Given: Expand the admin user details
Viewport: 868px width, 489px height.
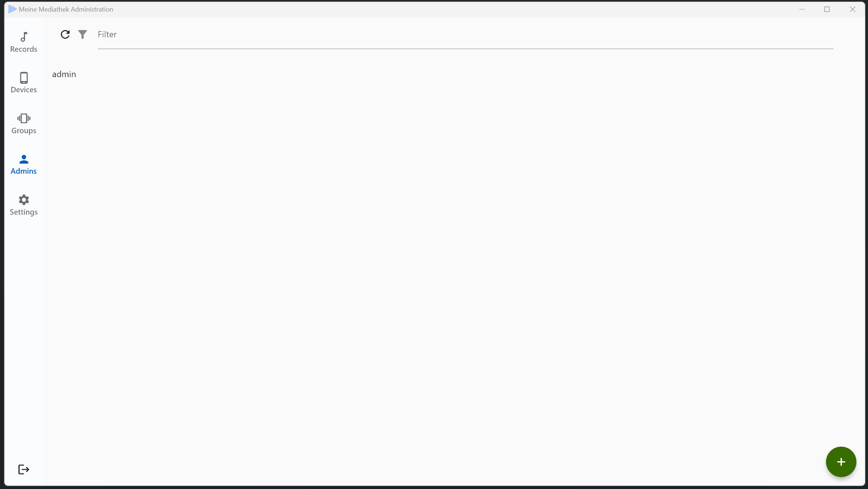Looking at the screenshot, I should pos(64,74).
